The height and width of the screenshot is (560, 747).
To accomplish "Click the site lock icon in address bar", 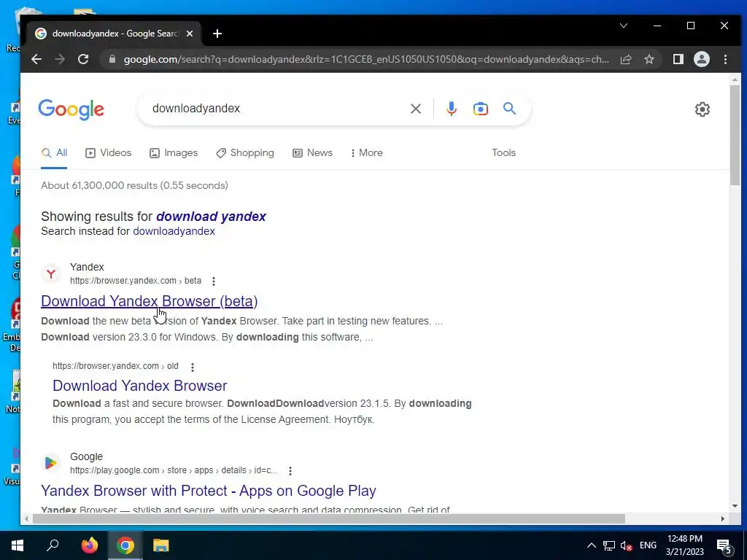I will click(112, 60).
